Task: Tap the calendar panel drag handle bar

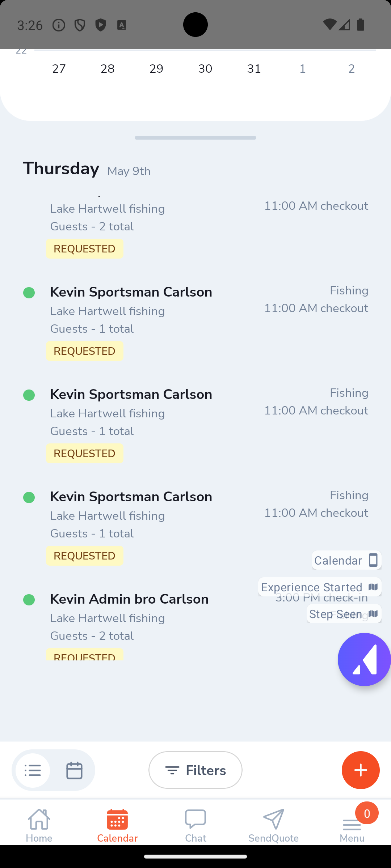Action: 195,138
